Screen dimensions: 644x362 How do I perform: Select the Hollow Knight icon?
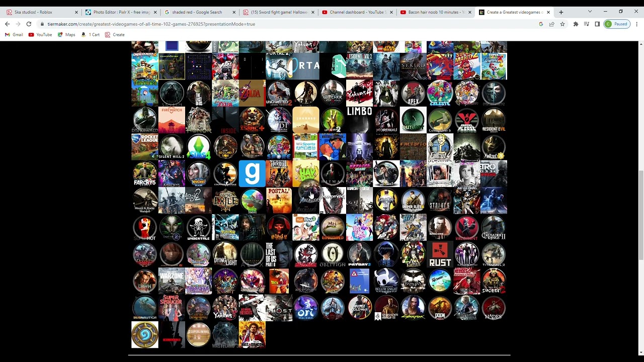386,281
